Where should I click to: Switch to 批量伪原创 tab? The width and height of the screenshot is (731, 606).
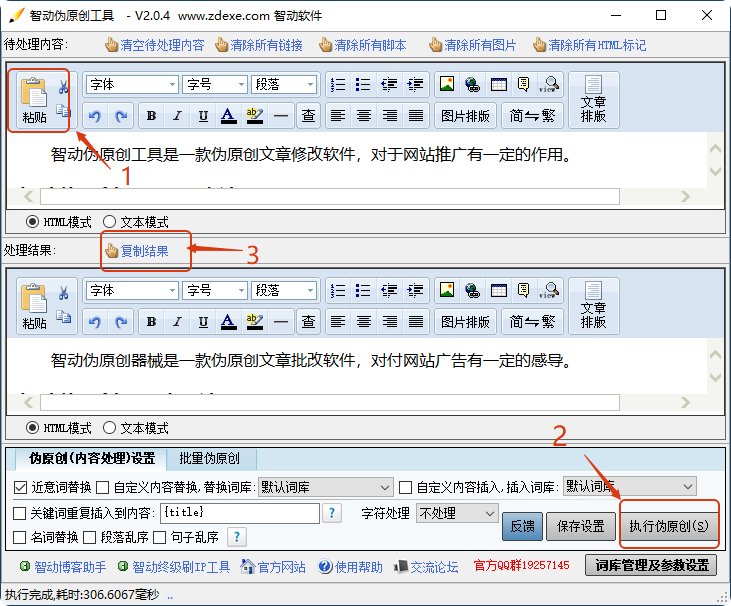(x=210, y=459)
